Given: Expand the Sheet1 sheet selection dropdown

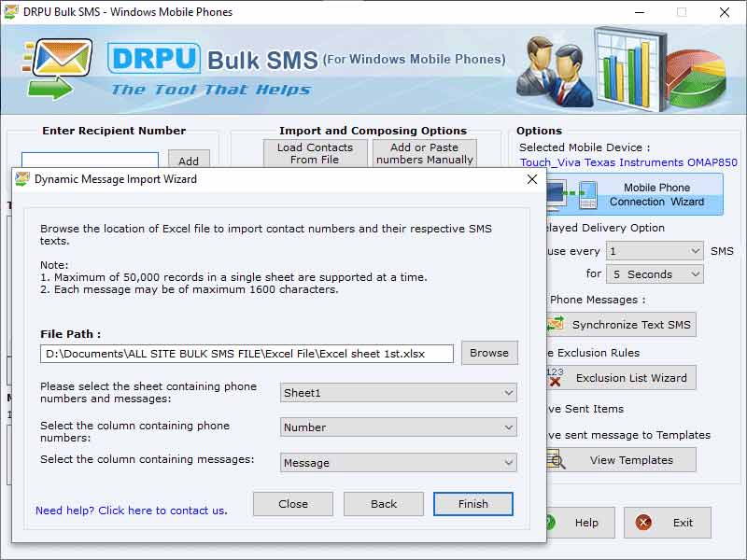Looking at the screenshot, I should point(399,393).
